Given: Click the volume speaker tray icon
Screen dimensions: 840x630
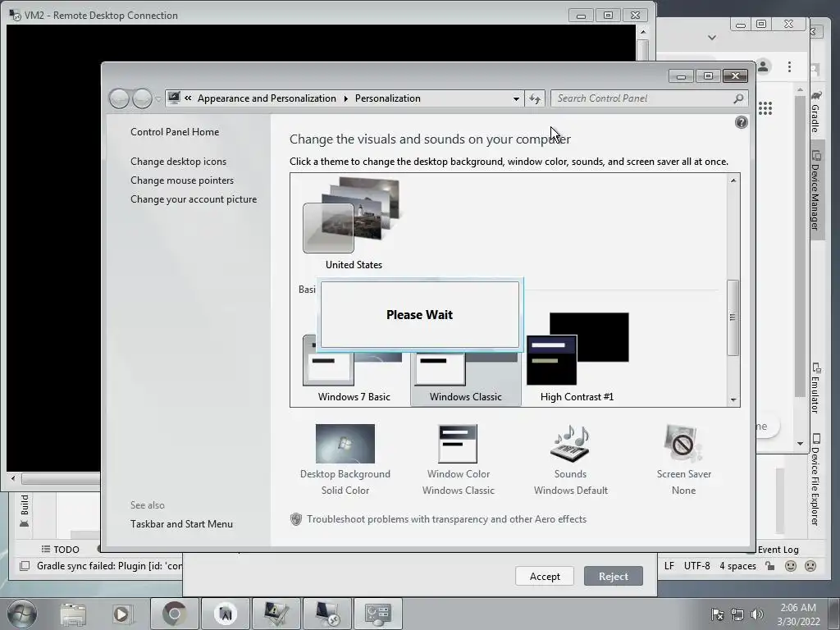Looking at the screenshot, I should [x=757, y=614].
